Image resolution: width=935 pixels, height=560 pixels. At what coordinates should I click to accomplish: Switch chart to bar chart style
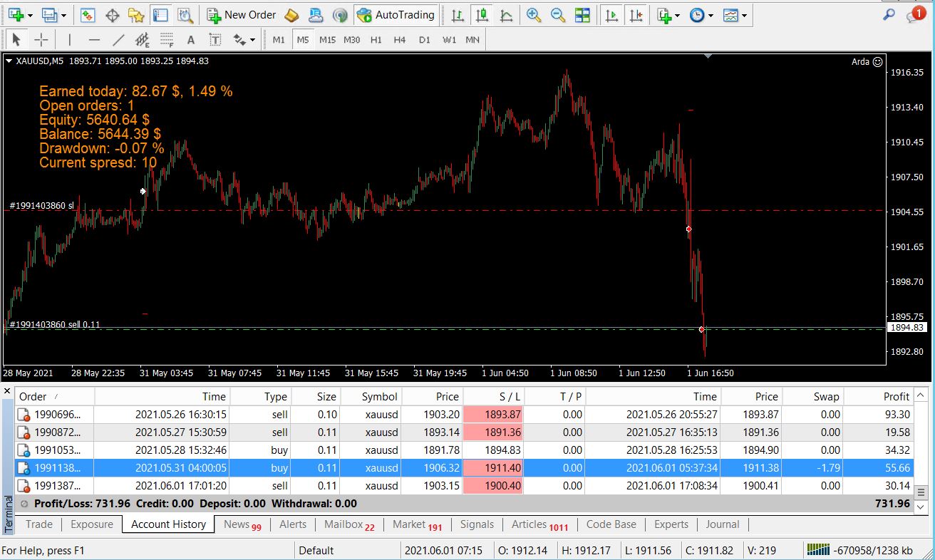(458, 15)
